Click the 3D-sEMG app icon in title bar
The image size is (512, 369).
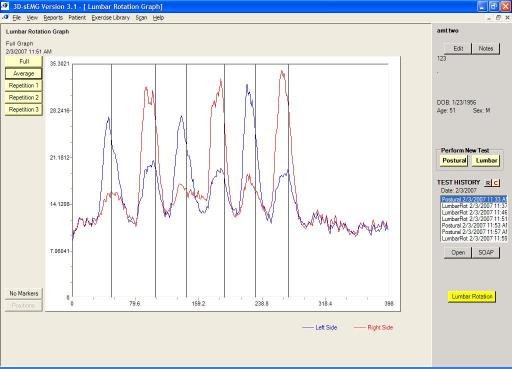(x=5, y=6)
